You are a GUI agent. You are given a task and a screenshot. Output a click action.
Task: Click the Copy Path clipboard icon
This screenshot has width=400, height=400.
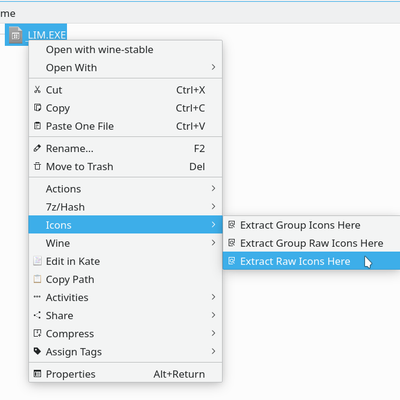(x=37, y=279)
